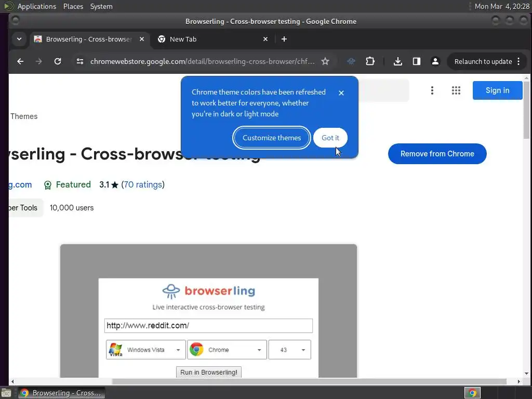Open the tab search dropdown chevron
Viewport: 532px width, 399px height.
click(19, 39)
